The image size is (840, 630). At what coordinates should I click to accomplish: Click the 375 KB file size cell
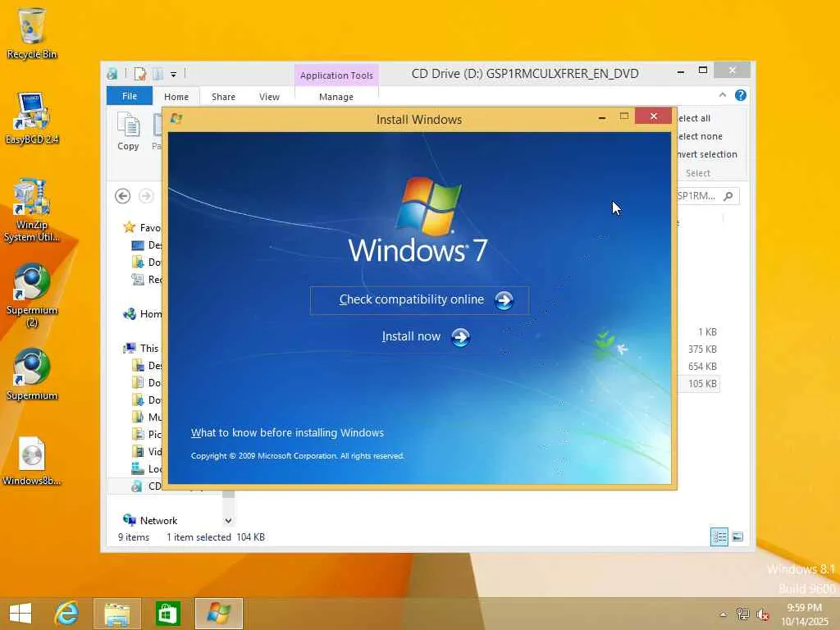click(702, 349)
